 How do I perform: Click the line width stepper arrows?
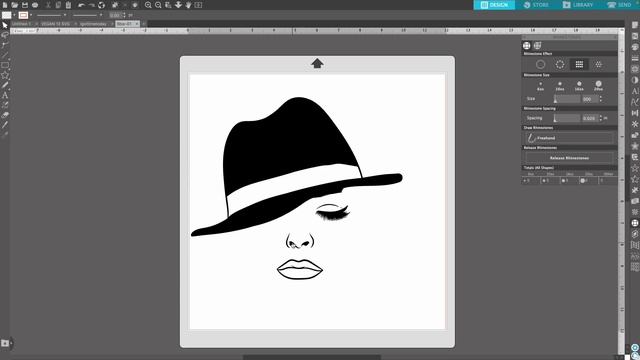pos(124,16)
